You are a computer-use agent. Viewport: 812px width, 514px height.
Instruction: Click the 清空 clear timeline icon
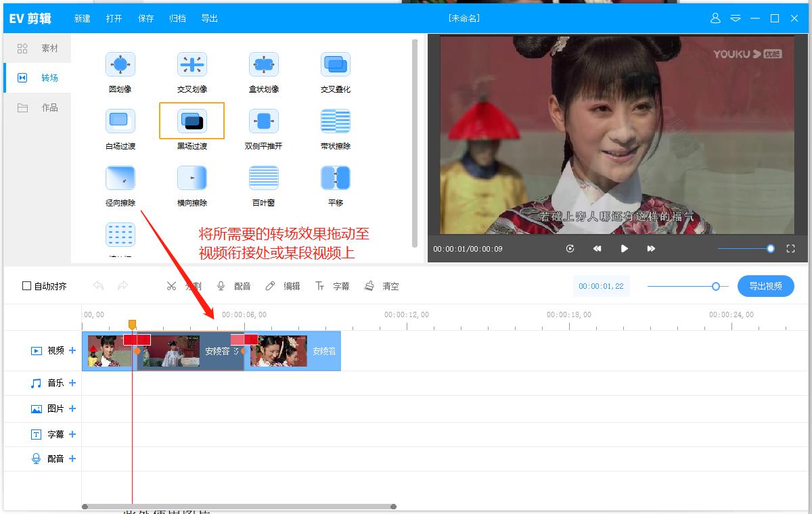(x=369, y=286)
